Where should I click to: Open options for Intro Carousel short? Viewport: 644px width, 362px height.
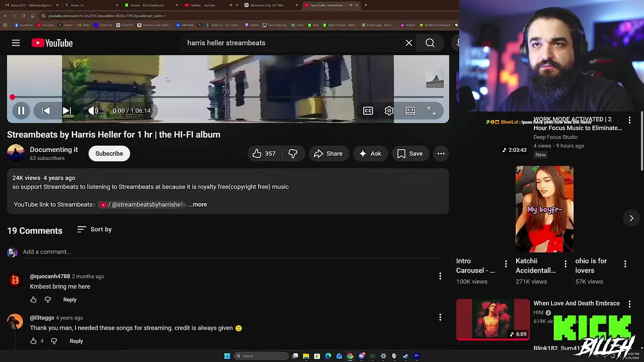coord(506,264)
